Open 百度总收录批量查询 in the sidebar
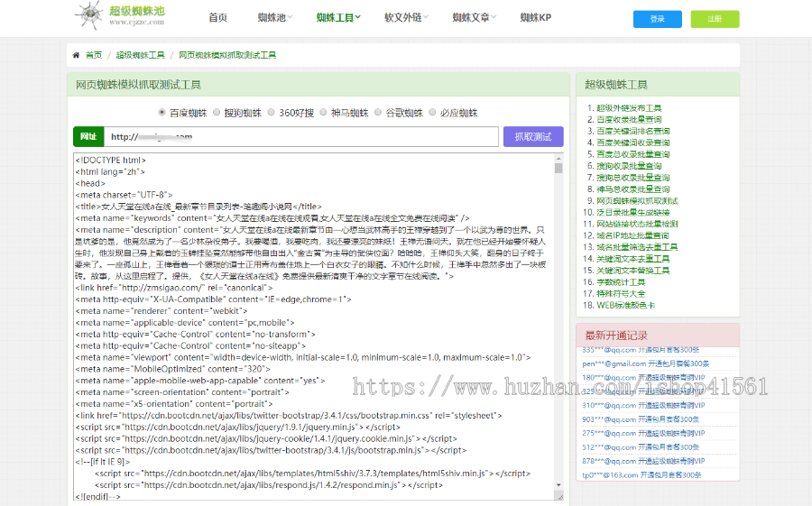Screen dimensions: 812x506 coord(632,154)
